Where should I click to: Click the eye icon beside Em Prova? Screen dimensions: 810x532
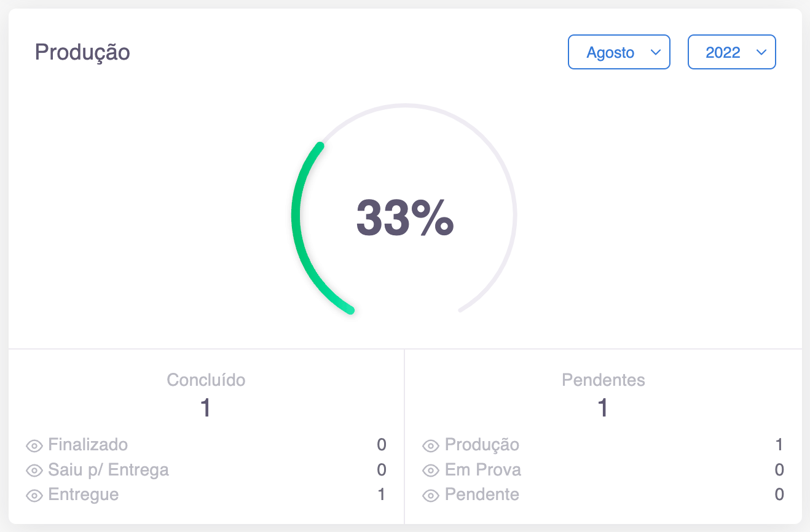[431, 471]
